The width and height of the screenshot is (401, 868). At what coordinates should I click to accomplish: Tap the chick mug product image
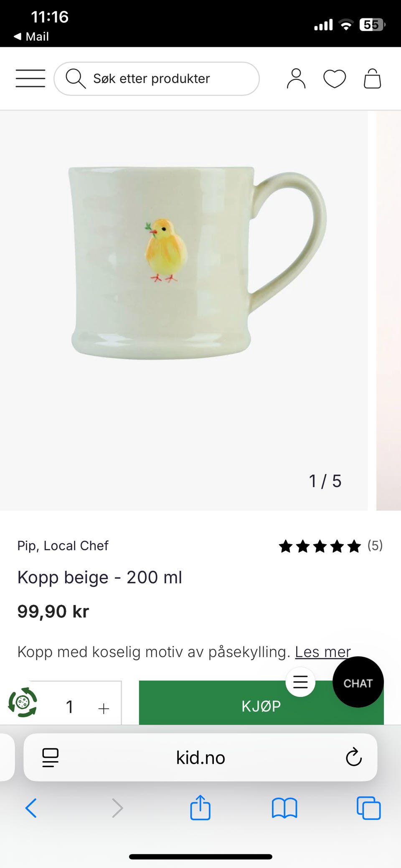pyautogui.click(x=196, y=263)
